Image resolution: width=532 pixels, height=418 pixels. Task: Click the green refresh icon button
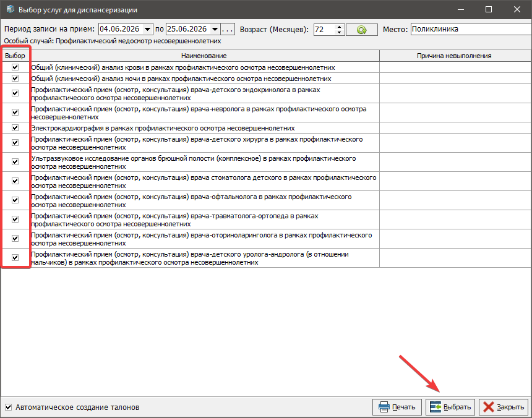362,30
